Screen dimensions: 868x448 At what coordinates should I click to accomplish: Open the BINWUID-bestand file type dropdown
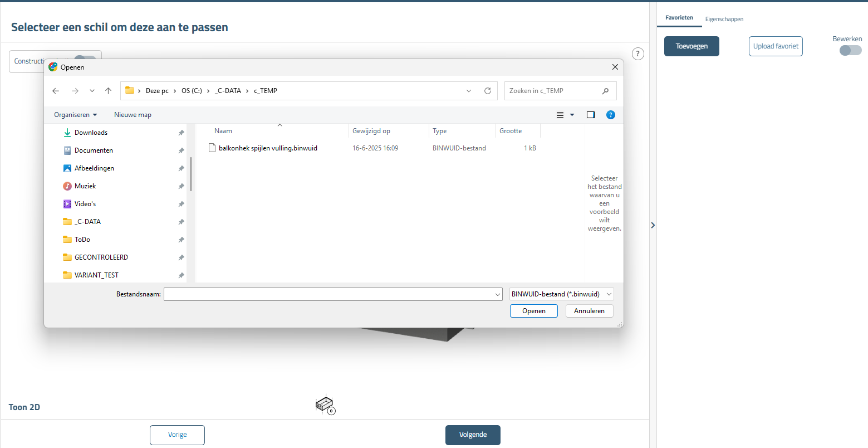(561, 294)
